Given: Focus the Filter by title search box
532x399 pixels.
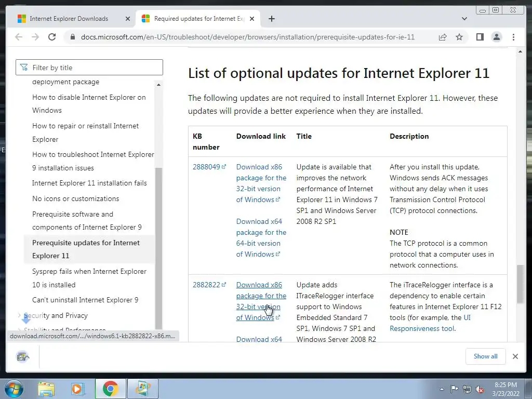Looking at the screenshot, I should point(89,68).
